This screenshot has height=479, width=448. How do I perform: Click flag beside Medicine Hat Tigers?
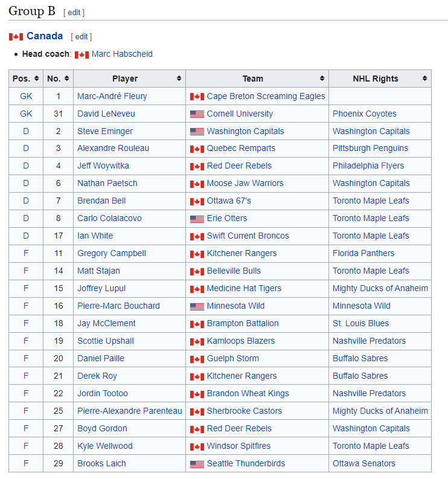[197, 289]
